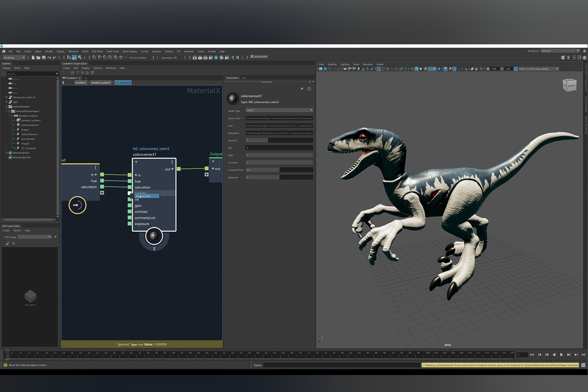Image resolution: width=588 pixels, height=392 pixels.
Task: Choose Promote Port in the context menu
Action: [147, 196]
